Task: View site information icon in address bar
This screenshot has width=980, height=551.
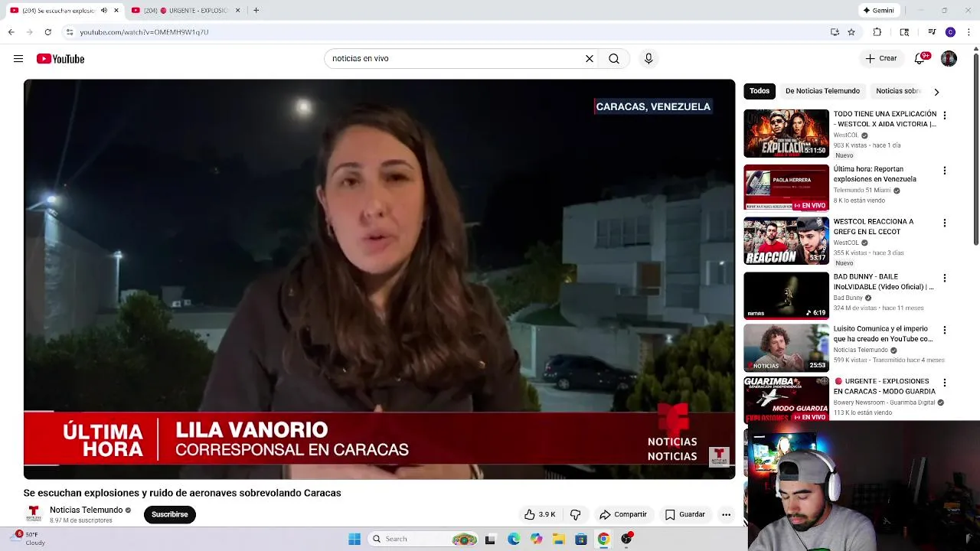Action: click(70, 32)
